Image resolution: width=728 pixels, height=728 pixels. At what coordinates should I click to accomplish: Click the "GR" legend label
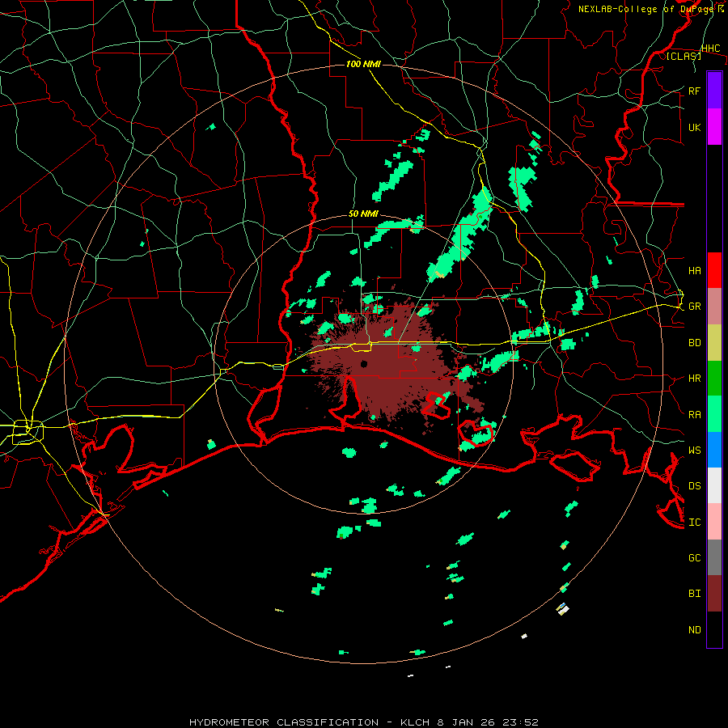[x=694, y=307]
